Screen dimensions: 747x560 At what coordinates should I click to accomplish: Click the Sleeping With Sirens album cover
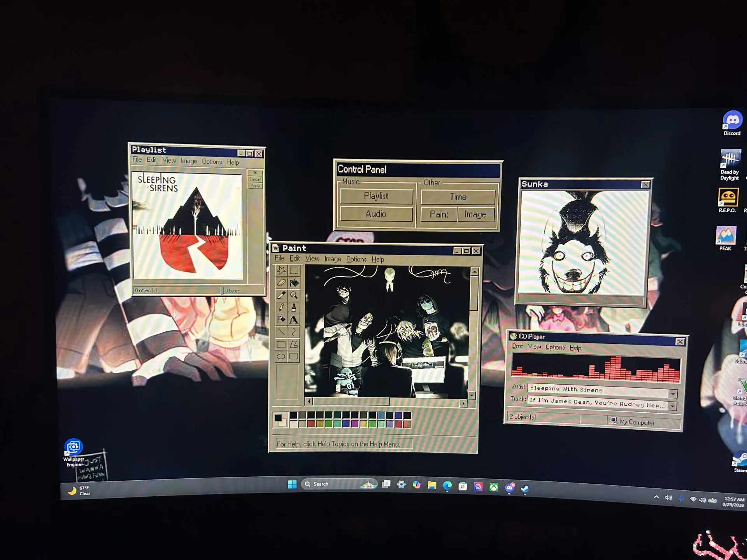tap(188, 226)
